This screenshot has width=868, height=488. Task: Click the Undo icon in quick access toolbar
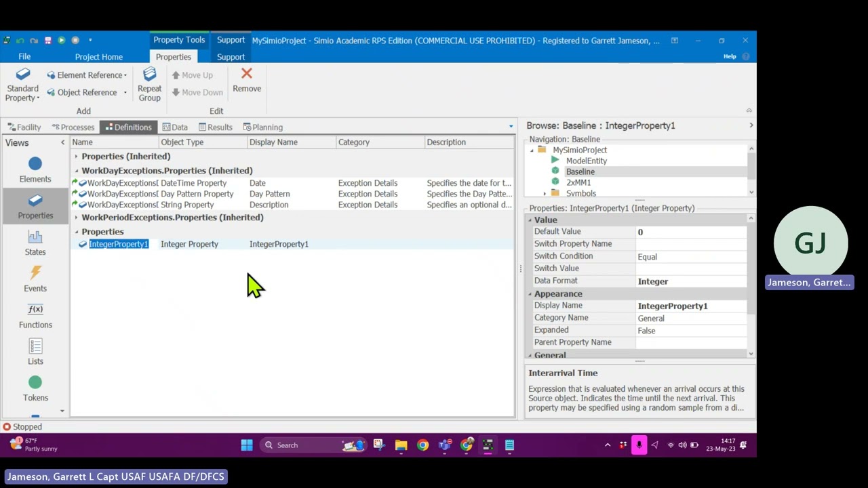pyautogui.click(x=20, y=41)
